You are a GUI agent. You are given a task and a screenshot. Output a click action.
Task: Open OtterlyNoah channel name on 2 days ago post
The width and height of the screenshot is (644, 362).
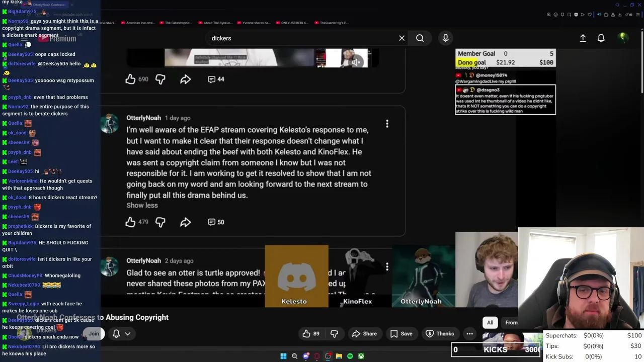pyautogui.click(x=144, y=260)
